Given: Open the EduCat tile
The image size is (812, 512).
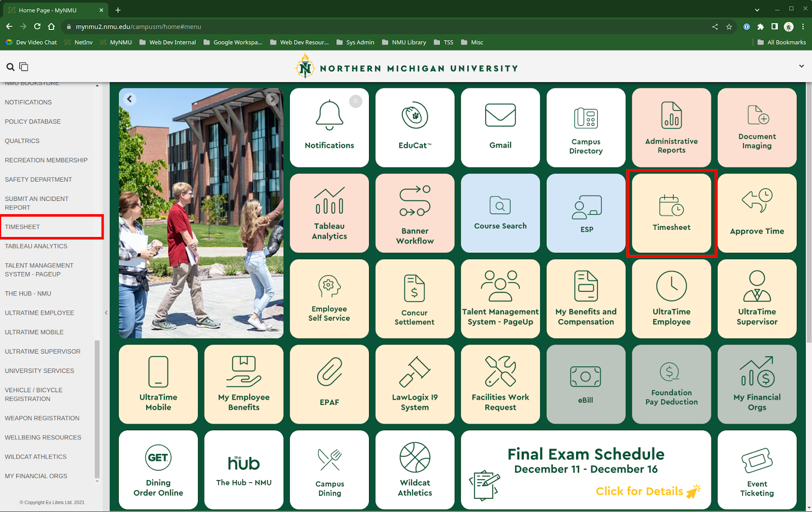Looking at the screenshot, I should pos(415,127).
